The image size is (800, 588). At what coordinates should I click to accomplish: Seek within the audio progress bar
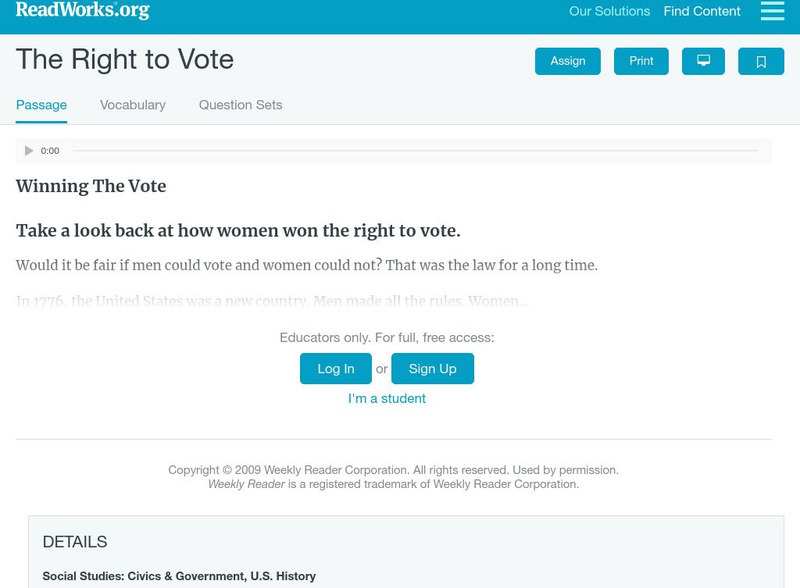pyautogui.click(x=415, y=151)
